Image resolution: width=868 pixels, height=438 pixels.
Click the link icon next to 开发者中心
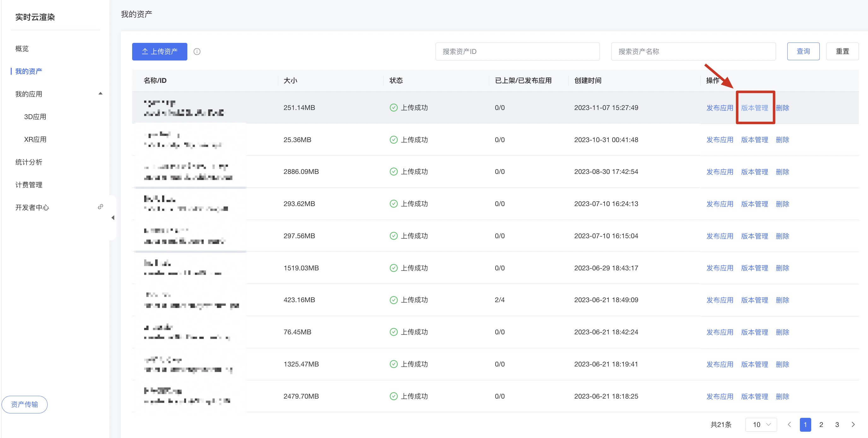click(100, 207)
